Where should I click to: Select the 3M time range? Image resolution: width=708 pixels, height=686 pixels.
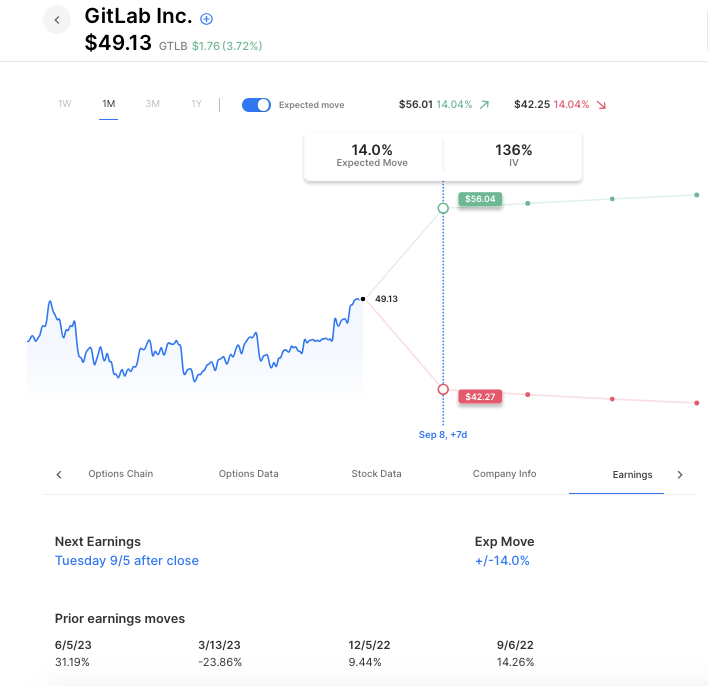(152, 104)
